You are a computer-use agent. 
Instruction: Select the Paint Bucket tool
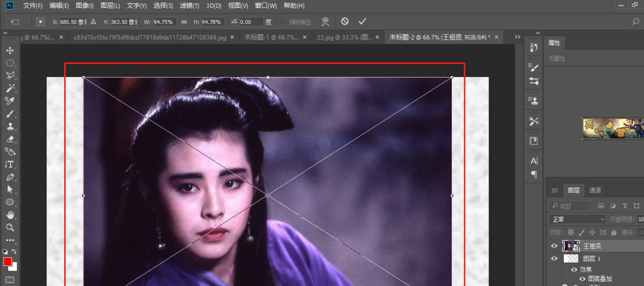coord(10,152)
